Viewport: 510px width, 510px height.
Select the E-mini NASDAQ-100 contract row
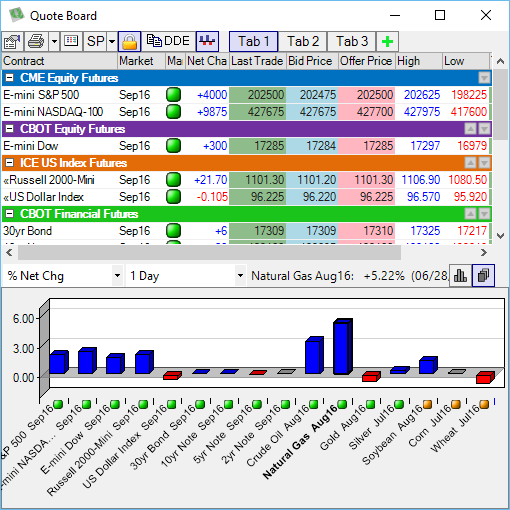(247, 112)
